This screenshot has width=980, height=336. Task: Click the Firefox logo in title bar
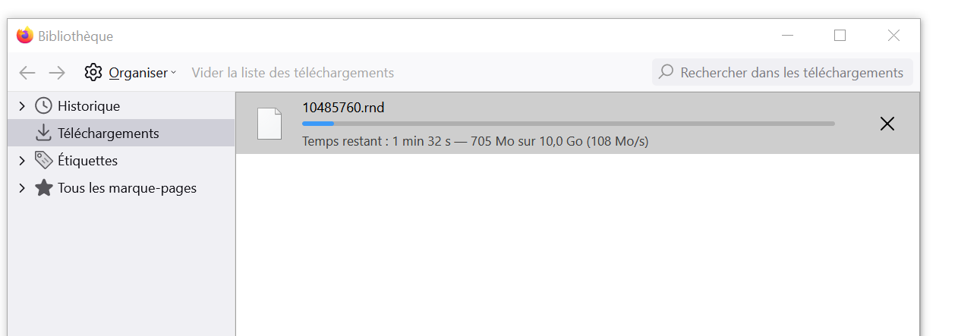(x=25, y=36)
